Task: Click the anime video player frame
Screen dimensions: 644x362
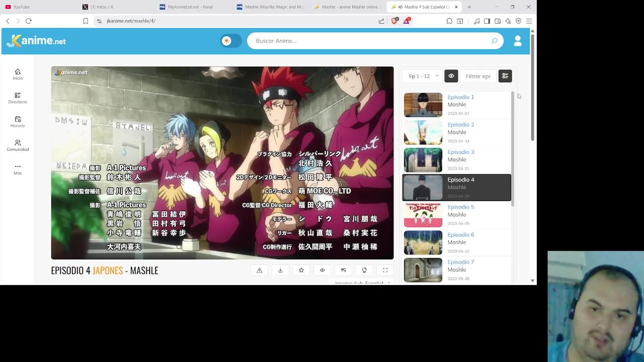Action: 222,163
